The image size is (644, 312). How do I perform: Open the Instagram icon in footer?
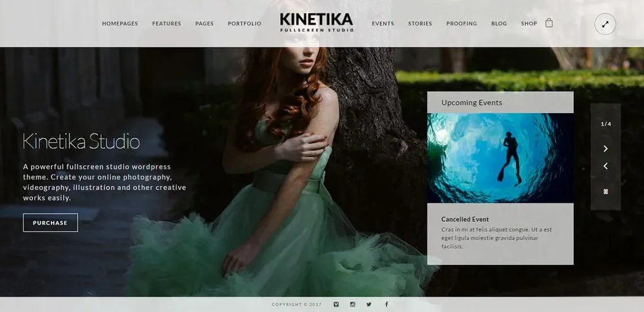[x=352, y=304]
